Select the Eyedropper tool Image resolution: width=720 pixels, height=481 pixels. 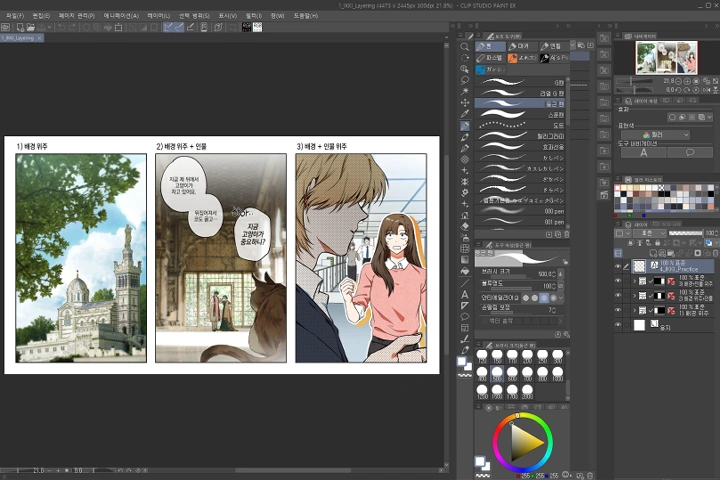[x=465, y=114]
